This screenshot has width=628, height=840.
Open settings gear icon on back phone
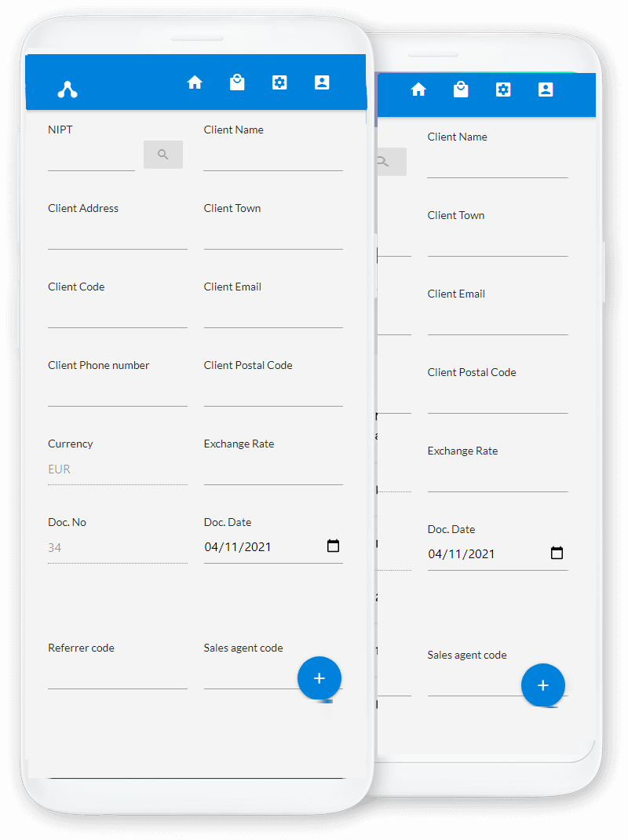pos(503,89)
